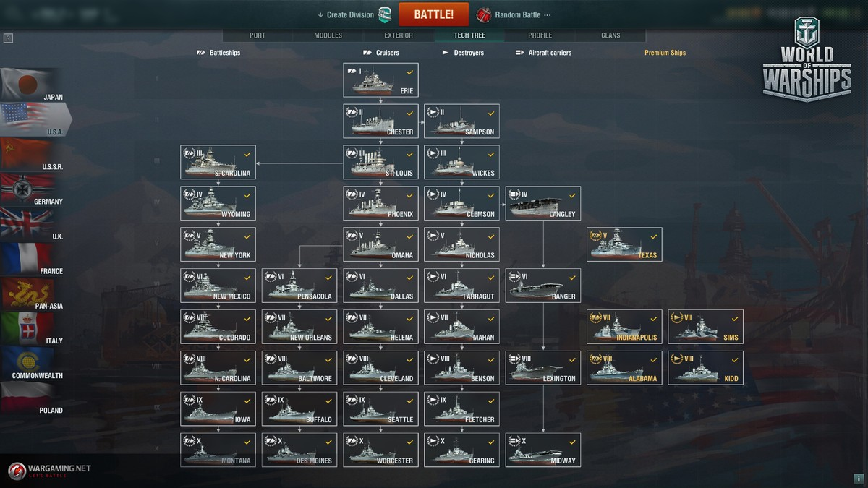This screenshot has height=488, width=868.
Task: Start the fight with the BATTLE! button
Action: point(434,14)
